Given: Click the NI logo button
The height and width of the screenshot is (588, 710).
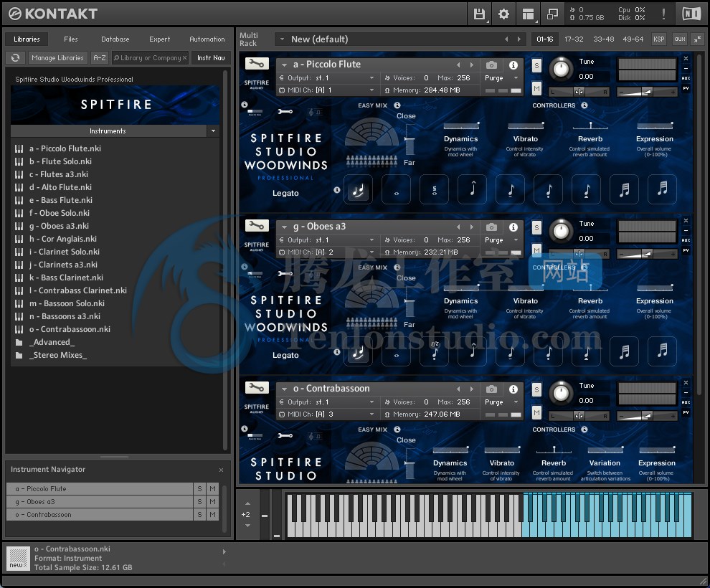Looking at the screenshot, I should click(691, 14).
